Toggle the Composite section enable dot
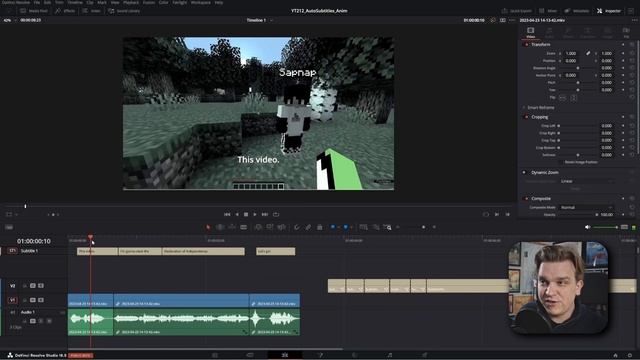 [x=527, y=199]
